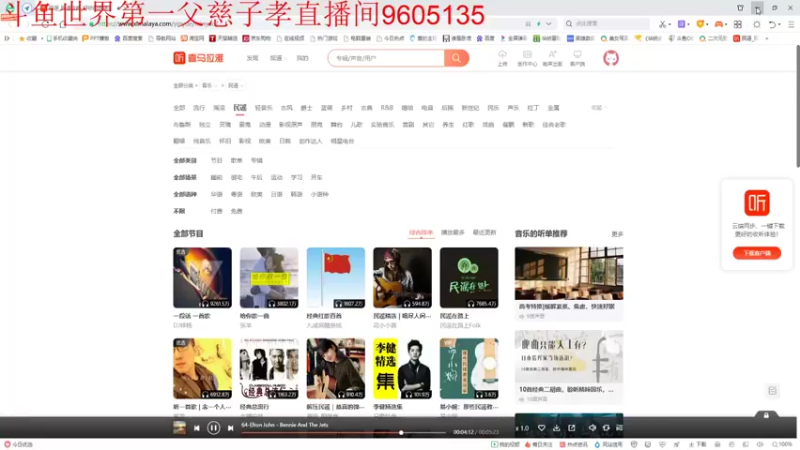Share the current track
800x450 pixels.
(571, 428)
